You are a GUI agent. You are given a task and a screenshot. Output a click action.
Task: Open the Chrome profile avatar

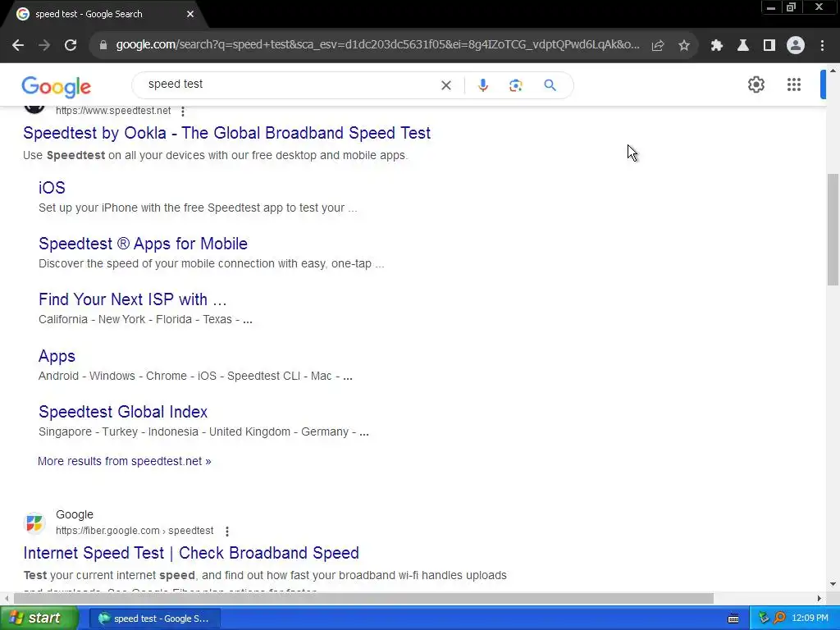coord(796,45)
